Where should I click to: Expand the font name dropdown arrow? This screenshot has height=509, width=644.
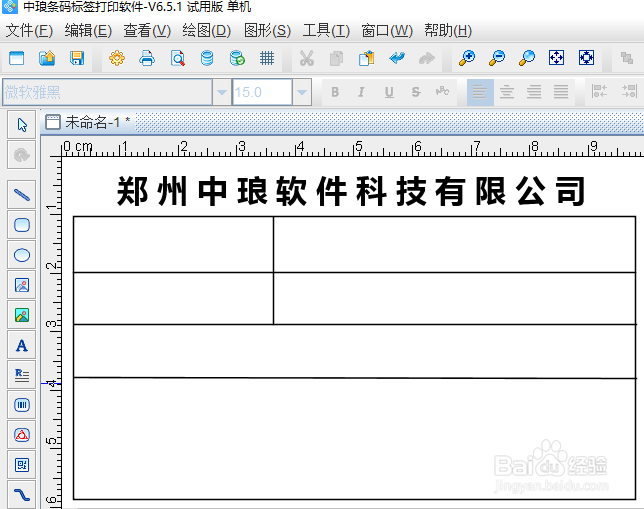222,92
